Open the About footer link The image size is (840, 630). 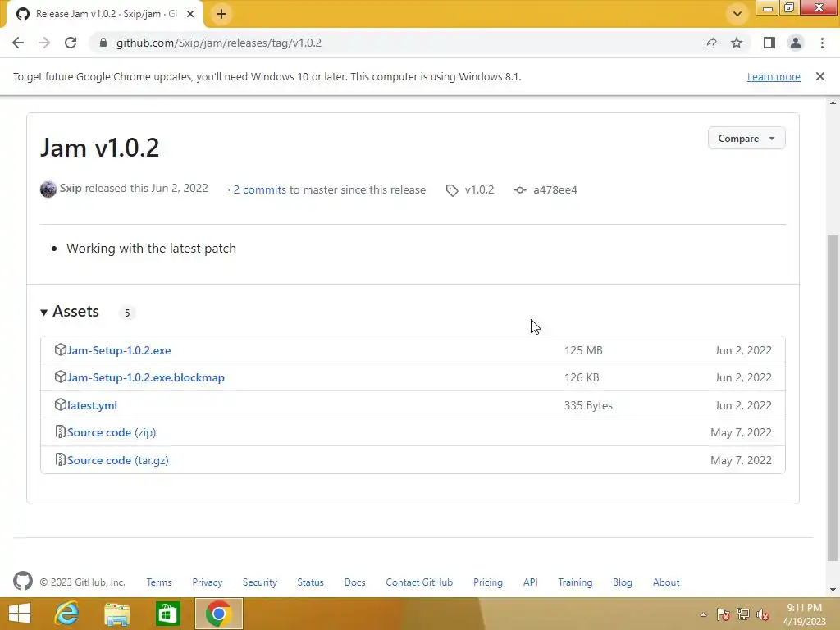pyautogui.click(x=666, y=582)
